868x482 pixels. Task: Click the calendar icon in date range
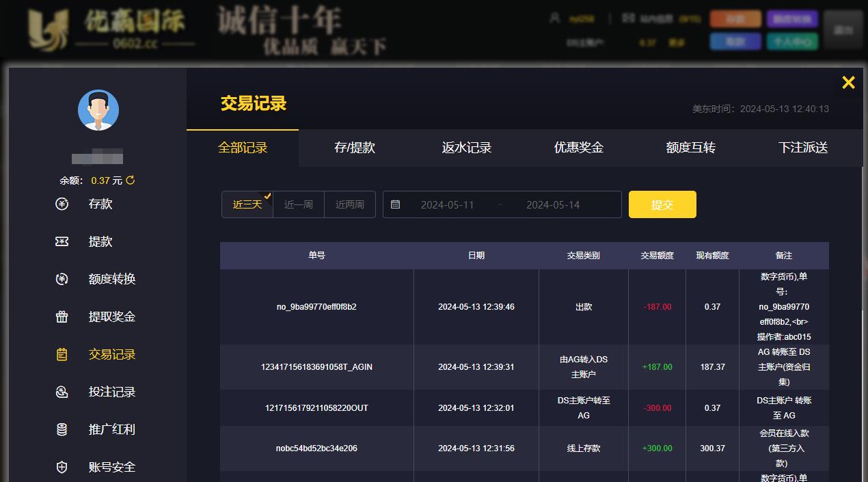click(x=396, y=204)
